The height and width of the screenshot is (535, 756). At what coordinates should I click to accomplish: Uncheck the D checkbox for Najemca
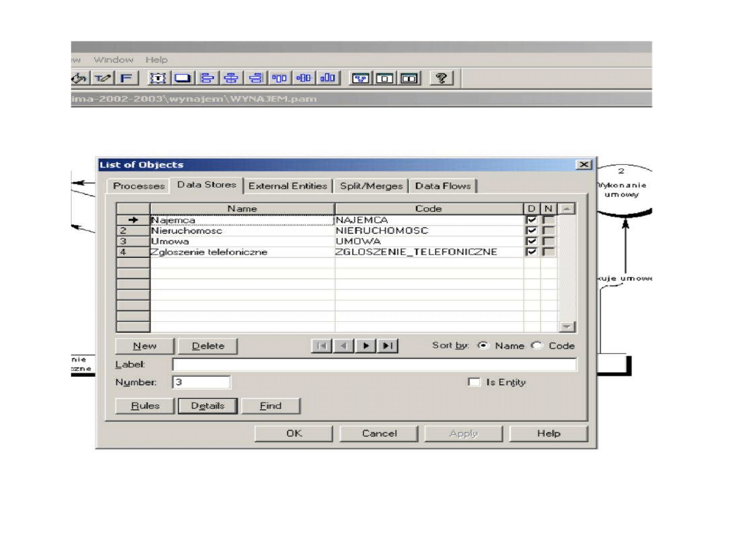pyautogui.click(x=531, y=220)
